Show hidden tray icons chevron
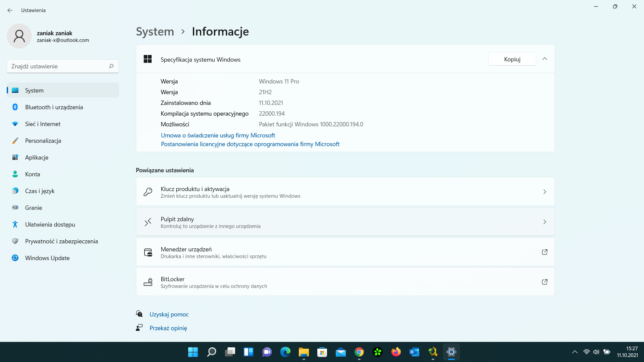Image resolution: width=644 pixels, height=362 pixels. 575,352
